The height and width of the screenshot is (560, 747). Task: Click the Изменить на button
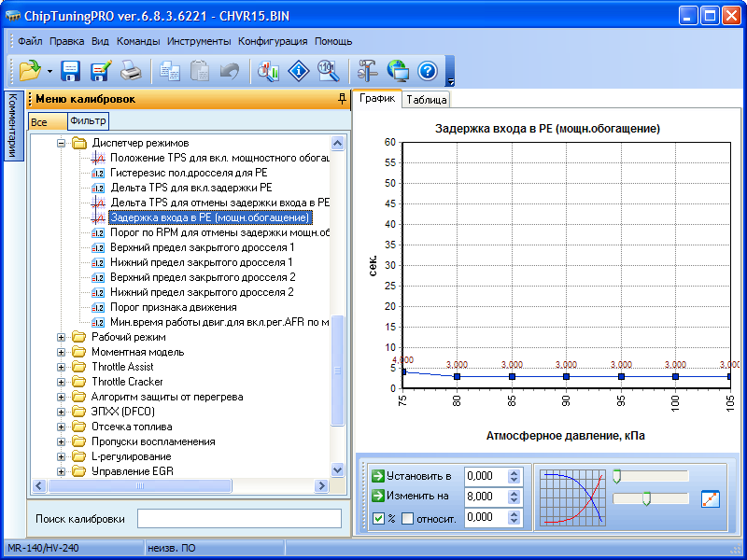tap(414, 497)
